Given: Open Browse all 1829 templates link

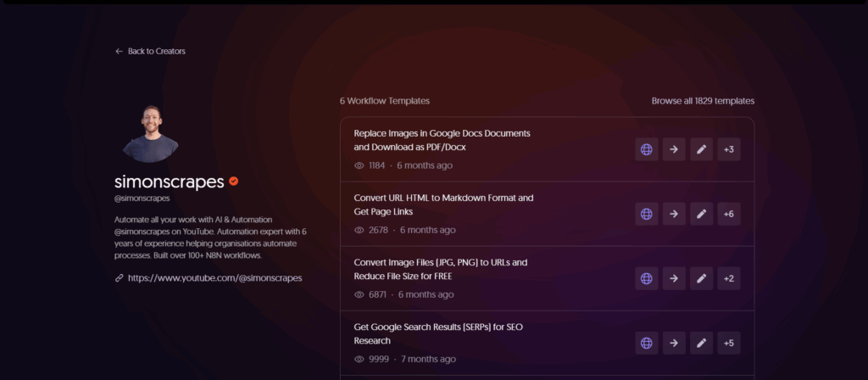Looking at the screenshot, I should click(x=703, y=101).
